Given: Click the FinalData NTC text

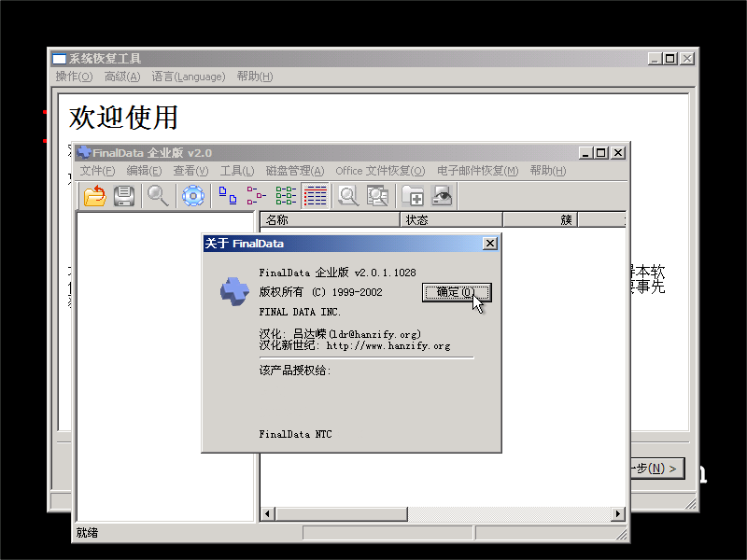Looking at the screenshot, I should 295,434.
